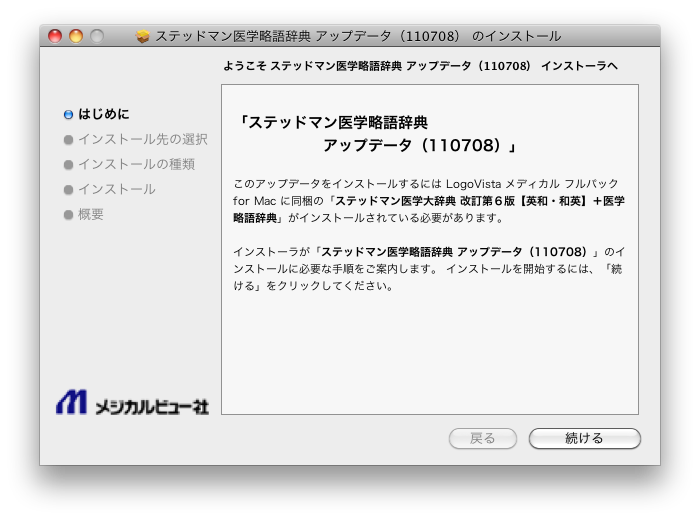
Task: Click the window title ステッドマン医学略語辞典 アップデータ
Action: (358, 36)
